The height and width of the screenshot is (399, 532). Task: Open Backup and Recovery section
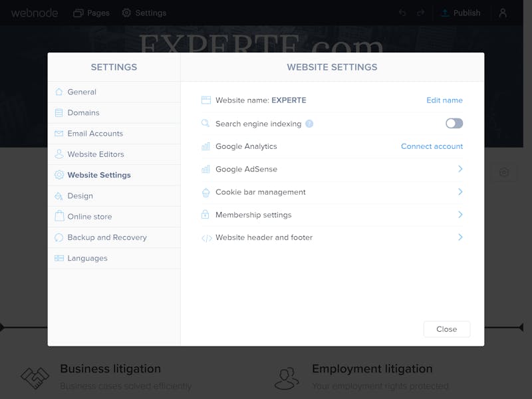114,237
